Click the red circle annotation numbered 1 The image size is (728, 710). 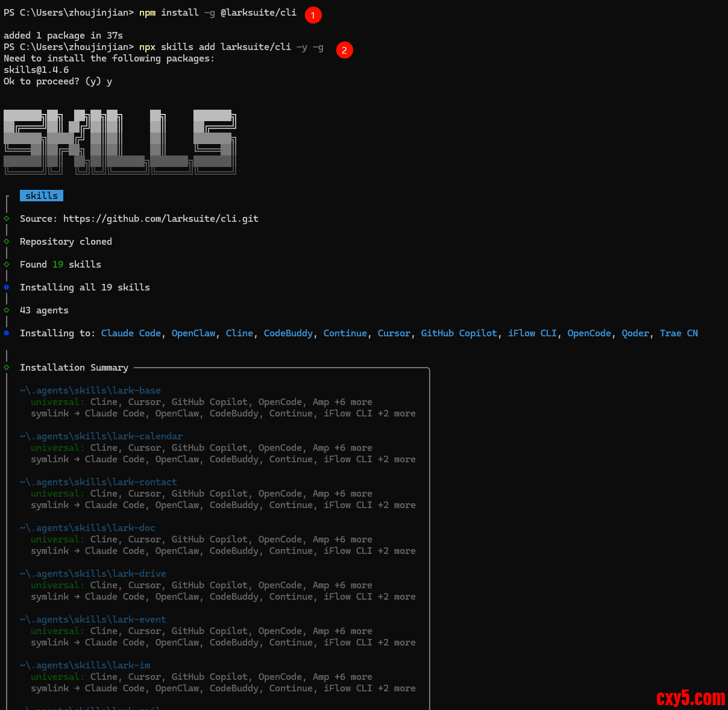[x=313, y=15]
